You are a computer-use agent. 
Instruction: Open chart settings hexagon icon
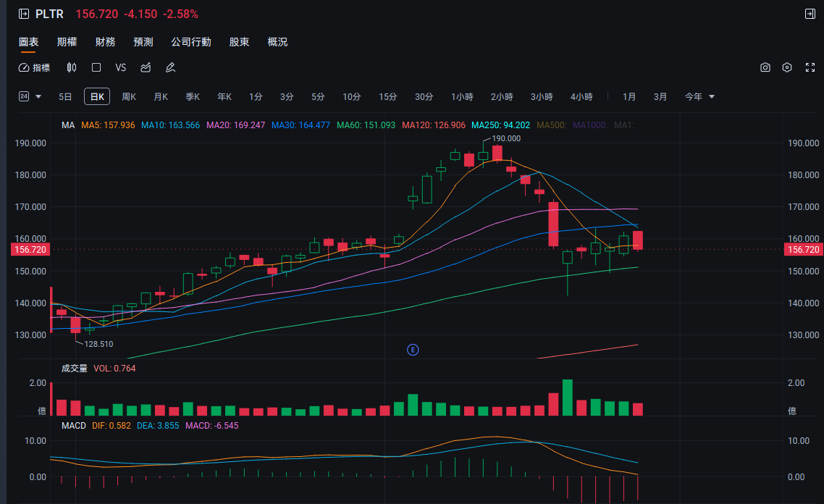[787, 67]
